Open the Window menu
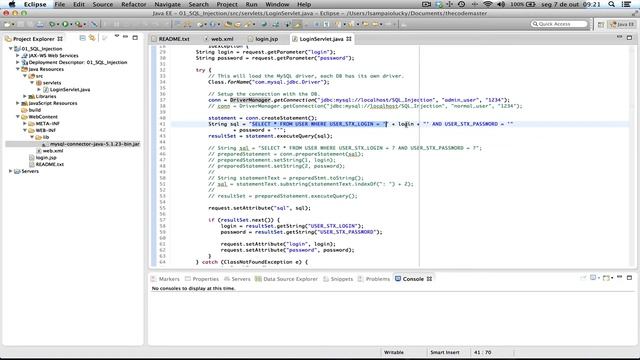 click(x=277, y=4)
